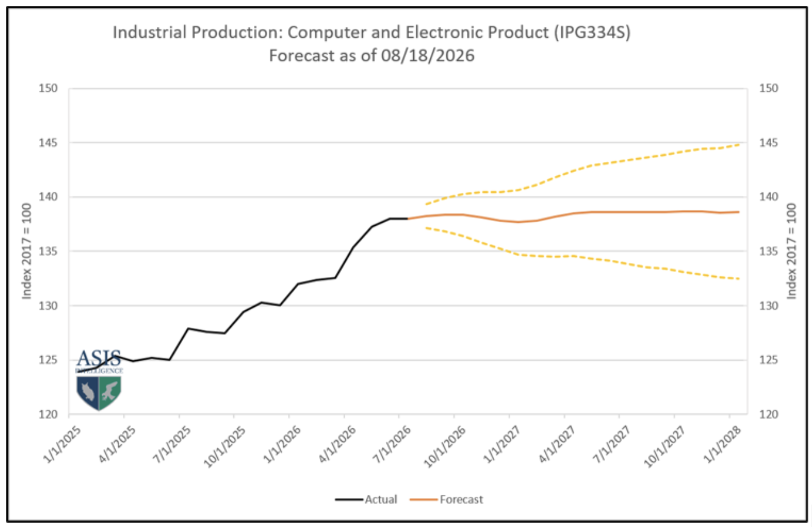Click the Forecast legend entry
812x527 pixels.
[447, 500]
